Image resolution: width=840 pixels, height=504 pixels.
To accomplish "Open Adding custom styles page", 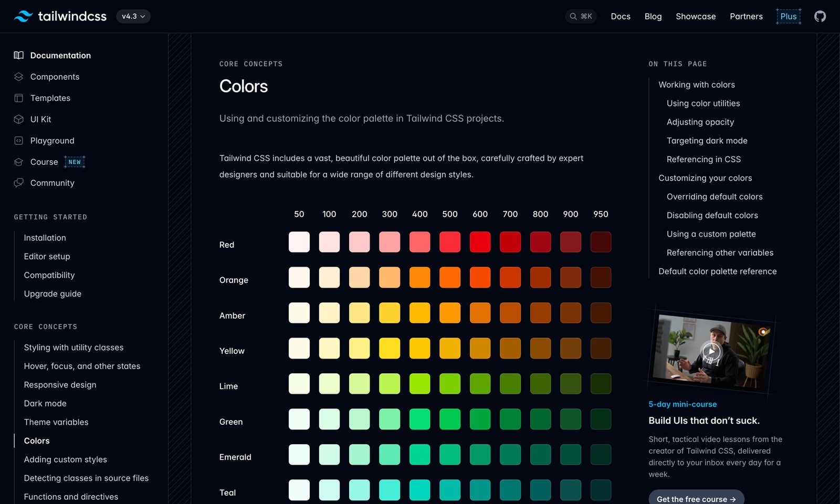I will point(66,459).
